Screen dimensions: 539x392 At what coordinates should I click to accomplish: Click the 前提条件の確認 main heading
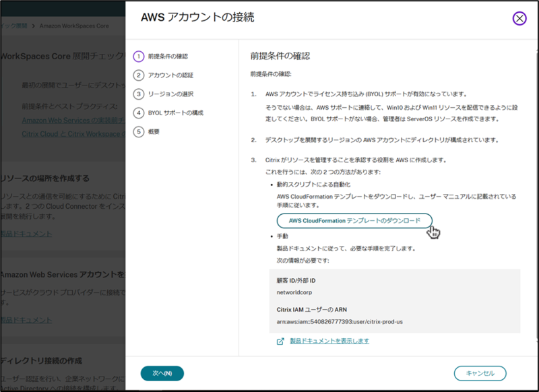tap(280, 57)
